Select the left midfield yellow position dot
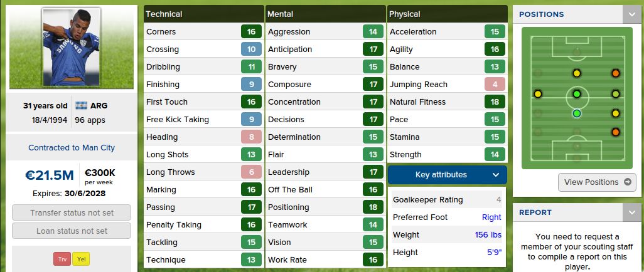Image resolution: width=644 pixels, height=272 pixels. click(x=538, y=94)
